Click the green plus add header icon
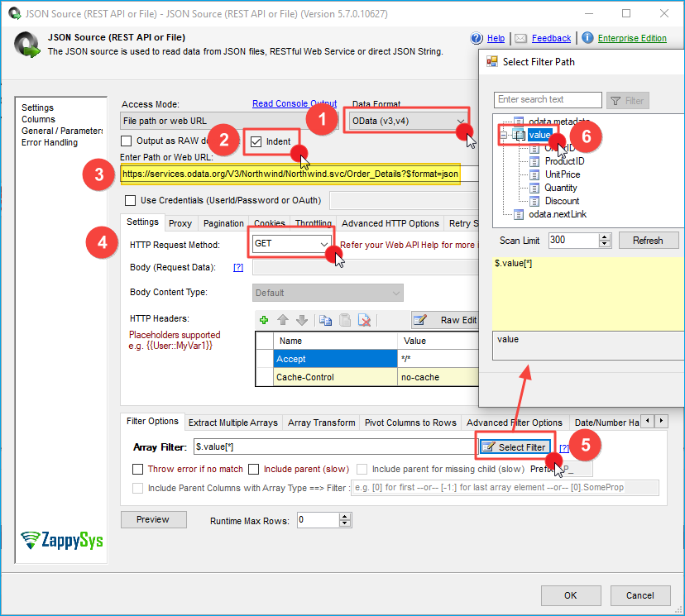The width and height of the screenshot is (685, 616). 264,320
